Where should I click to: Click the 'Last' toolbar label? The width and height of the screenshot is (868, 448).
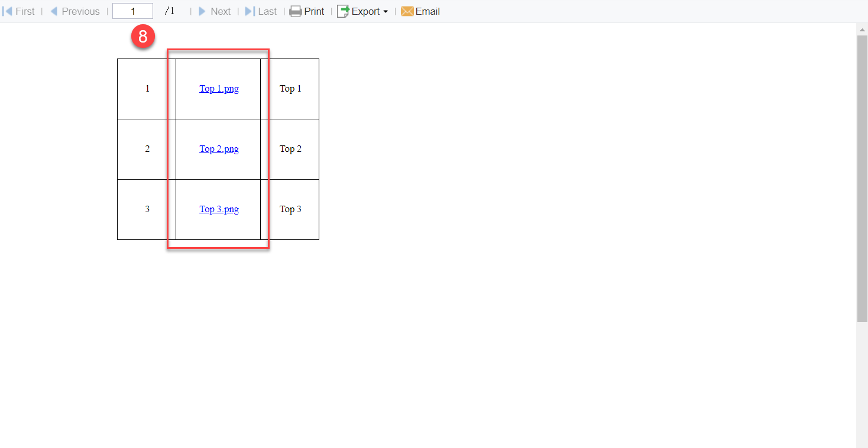click(267, 11)
